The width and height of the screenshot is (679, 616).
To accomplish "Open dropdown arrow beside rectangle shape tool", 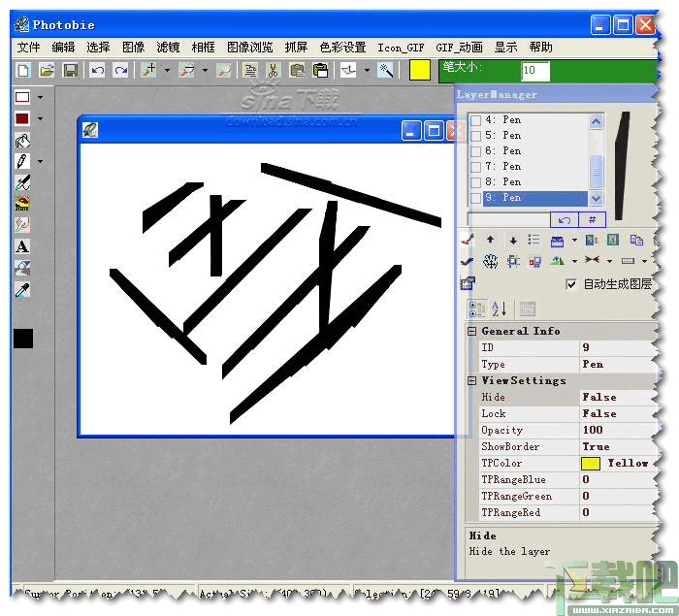I will click(x=41, y=97).
